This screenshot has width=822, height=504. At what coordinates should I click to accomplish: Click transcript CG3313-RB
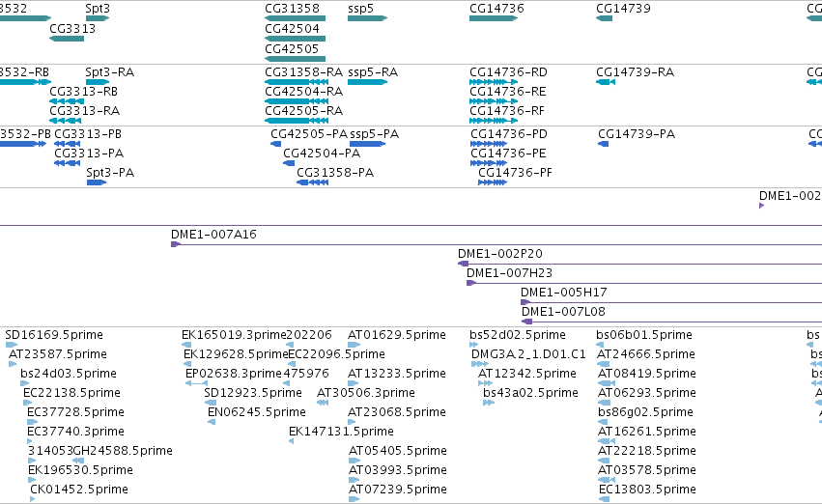click(x=67, y=101)
